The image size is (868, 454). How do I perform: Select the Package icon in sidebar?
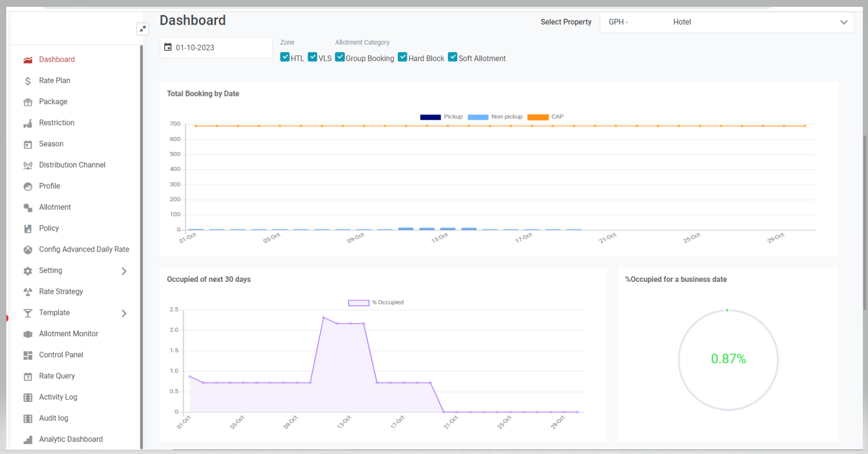tap(27, 101)
